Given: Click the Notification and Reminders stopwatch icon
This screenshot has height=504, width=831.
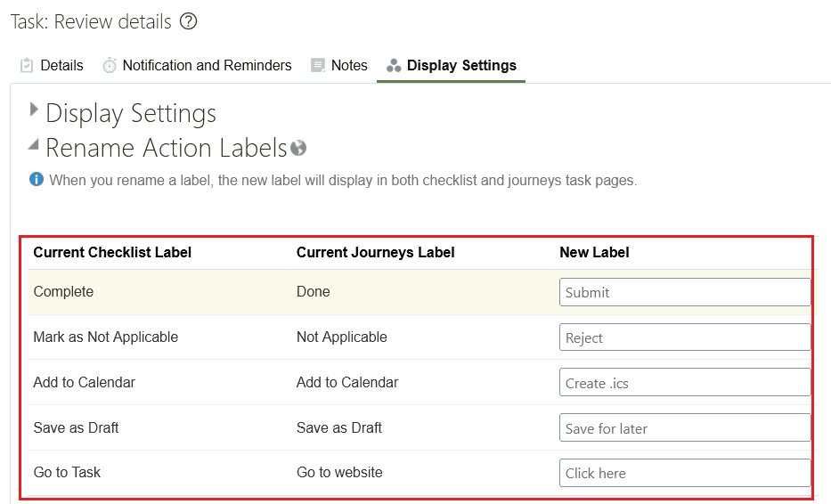Looking at the screenshot, I should 110,65.
